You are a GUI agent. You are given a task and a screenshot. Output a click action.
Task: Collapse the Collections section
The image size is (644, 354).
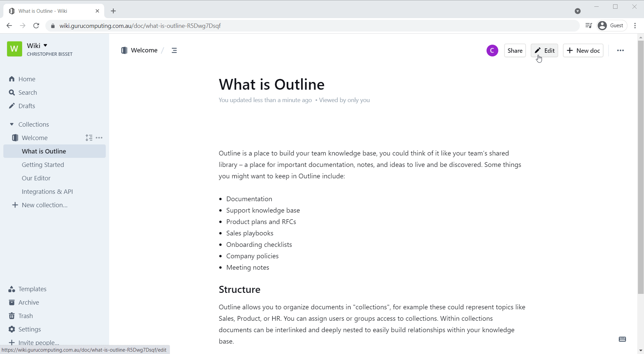point(12,124)
